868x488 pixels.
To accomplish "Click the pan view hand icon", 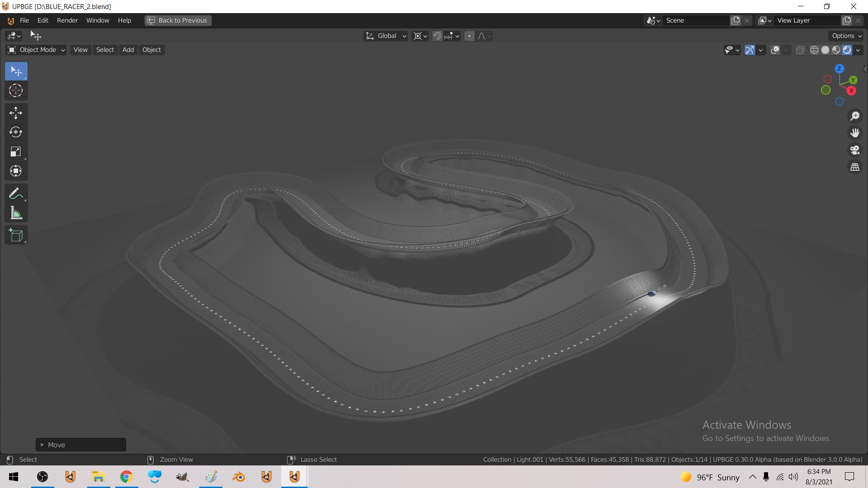I will (x=854, y=133).
